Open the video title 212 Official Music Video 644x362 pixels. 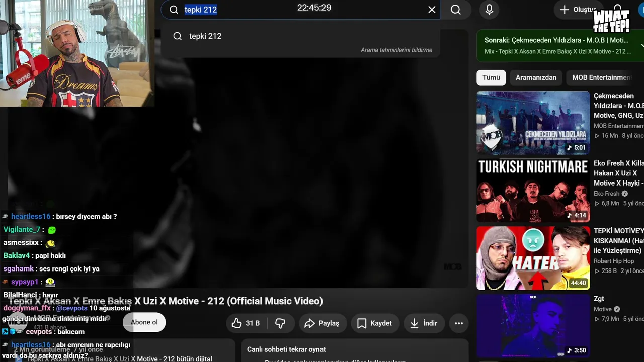(166, 301)
